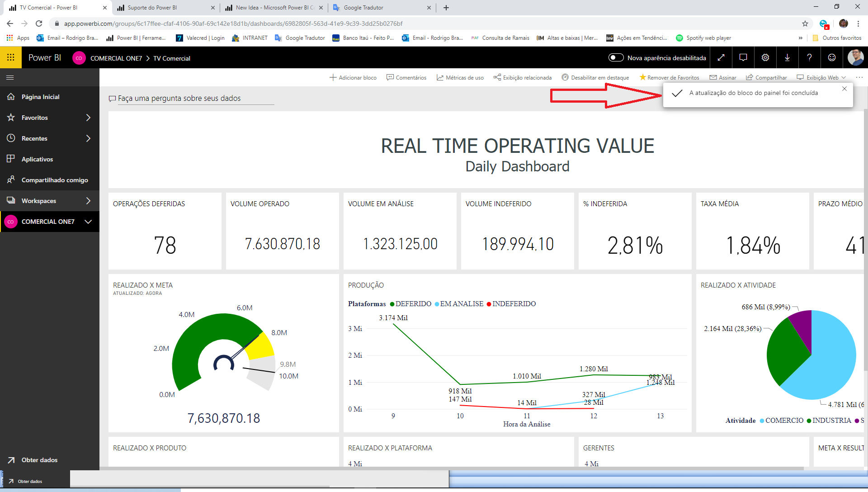Click the Q&A question input field
868x492 pixels.
(195, 98)
